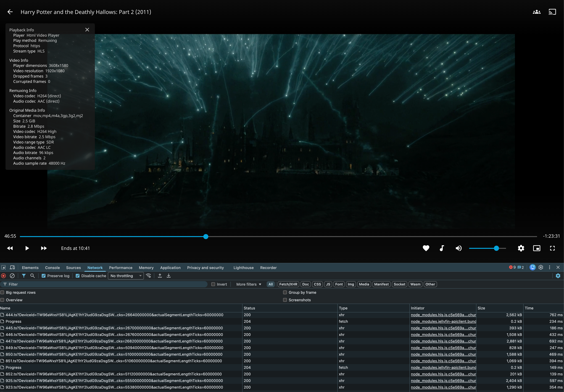Filter requests by Media type

click(x=364, y=284)
